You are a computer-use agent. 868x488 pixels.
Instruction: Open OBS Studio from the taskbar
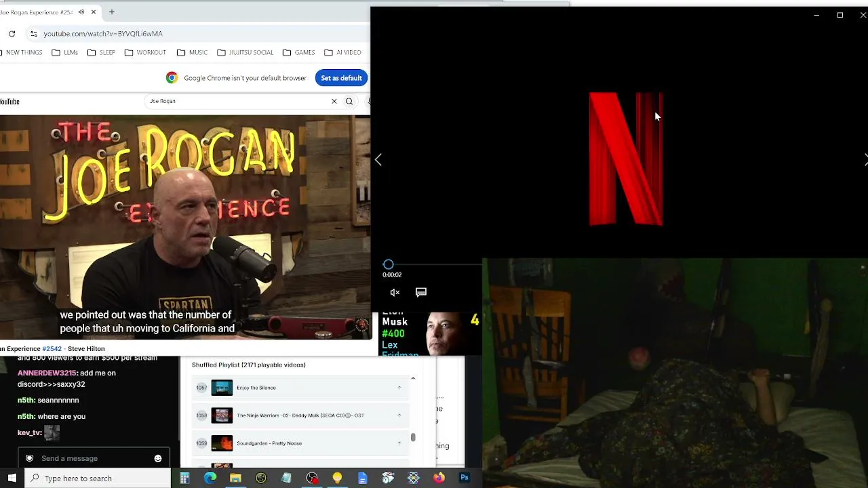pyautogui.click(x=312, y=478)
